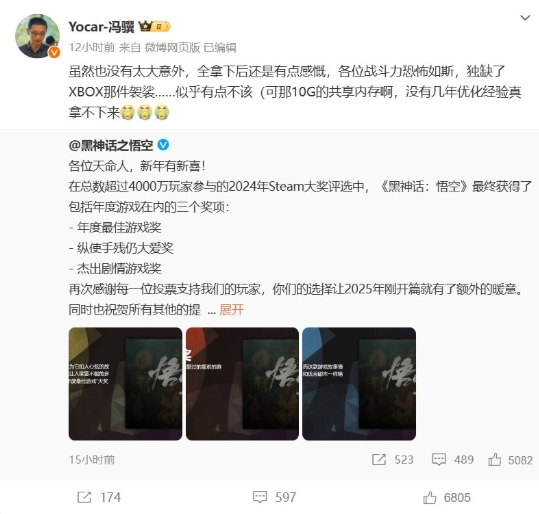The width and height of the screenshot is (539, 514).
Task: Open the first yellow award image thumbnail
Action: coord(125,383)
